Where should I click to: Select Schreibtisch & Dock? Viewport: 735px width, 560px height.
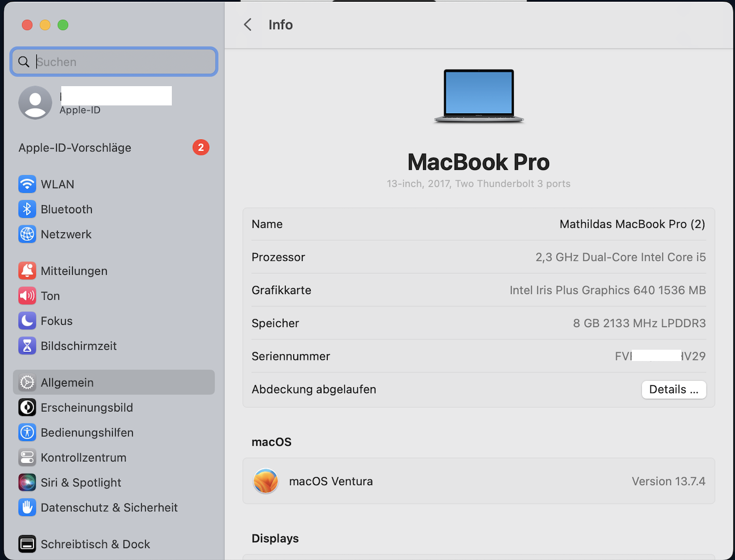(114, 544)
